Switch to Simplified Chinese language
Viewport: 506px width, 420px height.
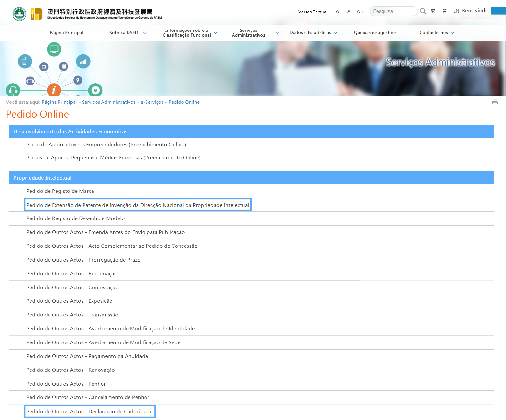coord(444,11)
